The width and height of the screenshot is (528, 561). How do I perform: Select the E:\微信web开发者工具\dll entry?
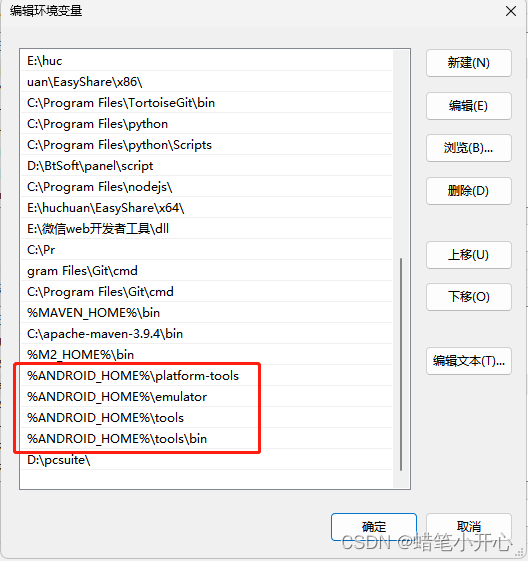[x=207, y=229]
